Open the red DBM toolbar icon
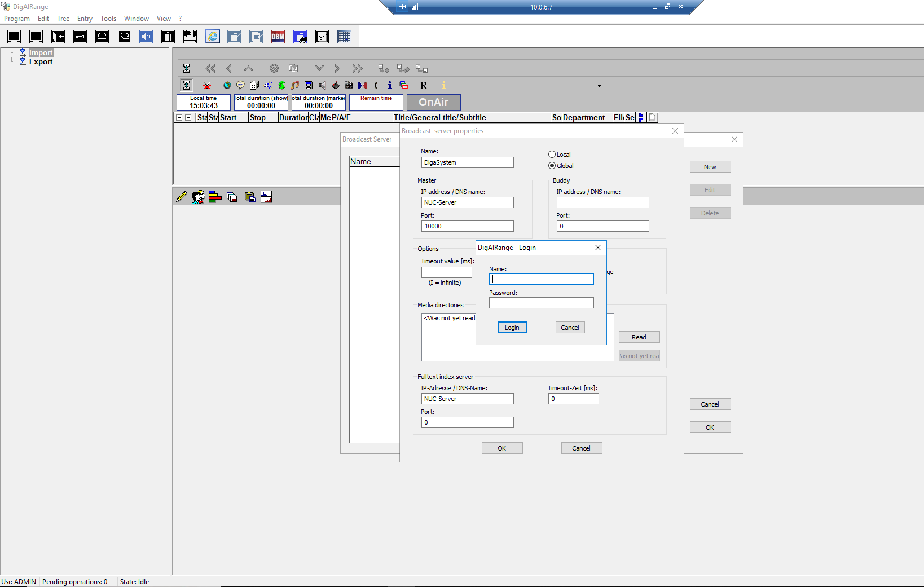The height and width of the screenshot is (587, 924). [278, 37]
